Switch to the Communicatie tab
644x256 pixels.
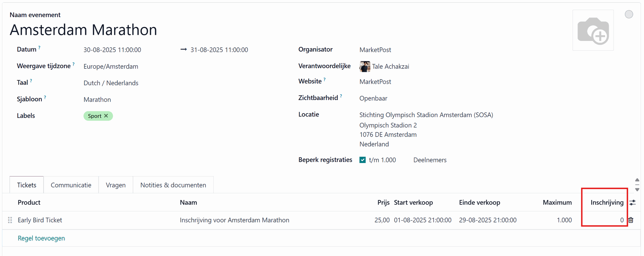point(71,185)
